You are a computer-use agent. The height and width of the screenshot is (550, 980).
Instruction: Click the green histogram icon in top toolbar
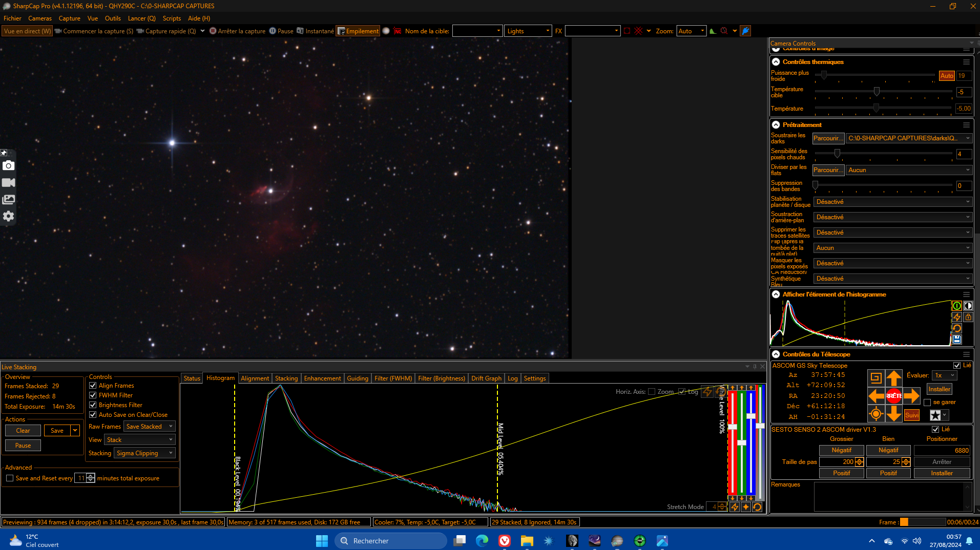pos(713,31)
